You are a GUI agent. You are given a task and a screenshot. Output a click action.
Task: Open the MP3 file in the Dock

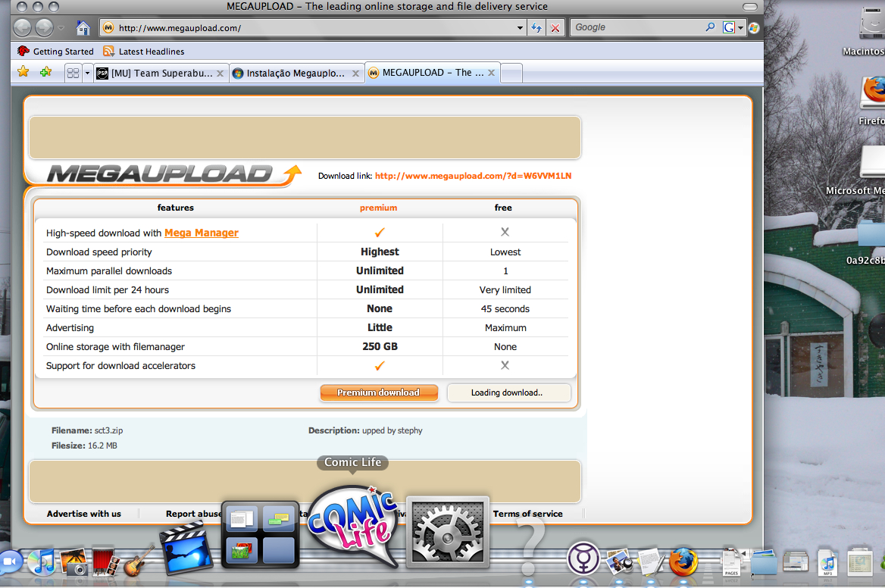coord(827,562)
